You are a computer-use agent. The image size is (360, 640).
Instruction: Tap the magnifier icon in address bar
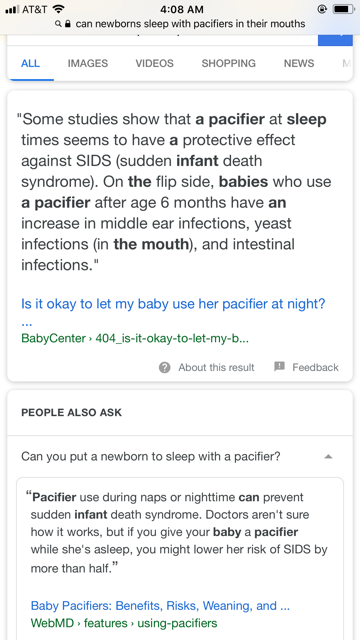[60, 24]
